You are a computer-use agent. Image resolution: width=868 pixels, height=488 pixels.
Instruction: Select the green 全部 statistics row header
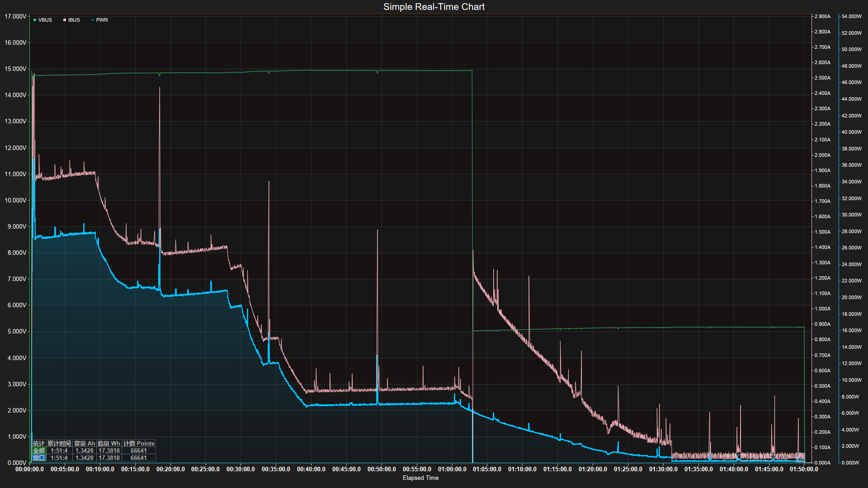coord(39,451)
